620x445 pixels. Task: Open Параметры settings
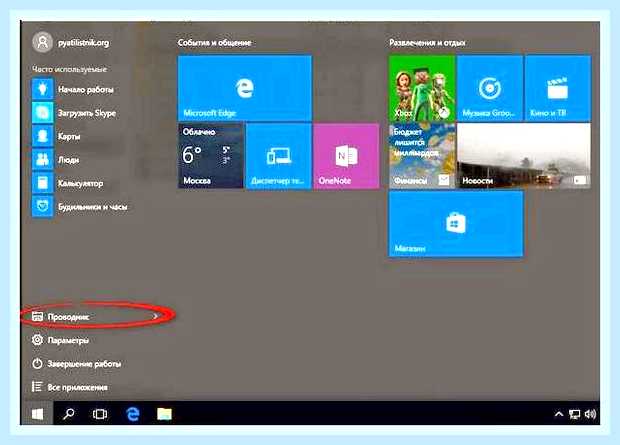click(x=60, y=340)
